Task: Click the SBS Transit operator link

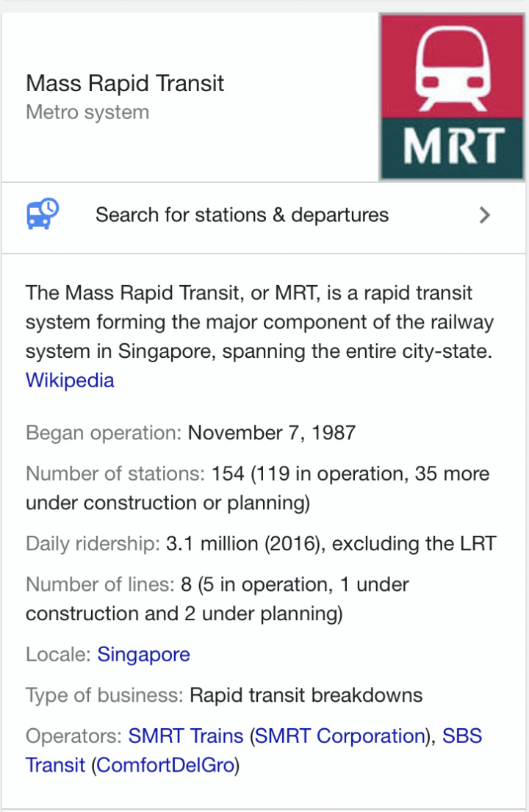Action: click(253, 750)
